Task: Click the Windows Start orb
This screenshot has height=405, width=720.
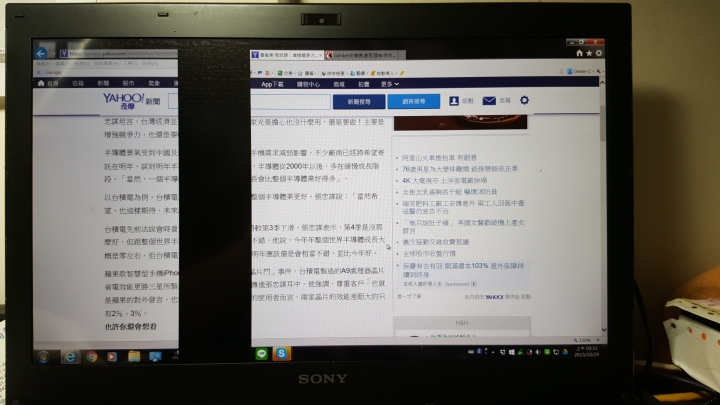Action: pyautogui.click(x=44, y=357)
